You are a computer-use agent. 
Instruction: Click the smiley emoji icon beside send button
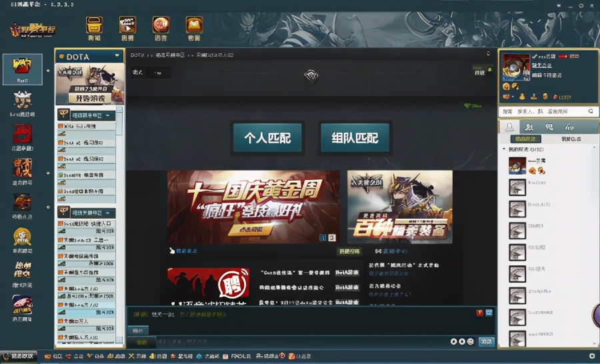click(x=470, y=341)
